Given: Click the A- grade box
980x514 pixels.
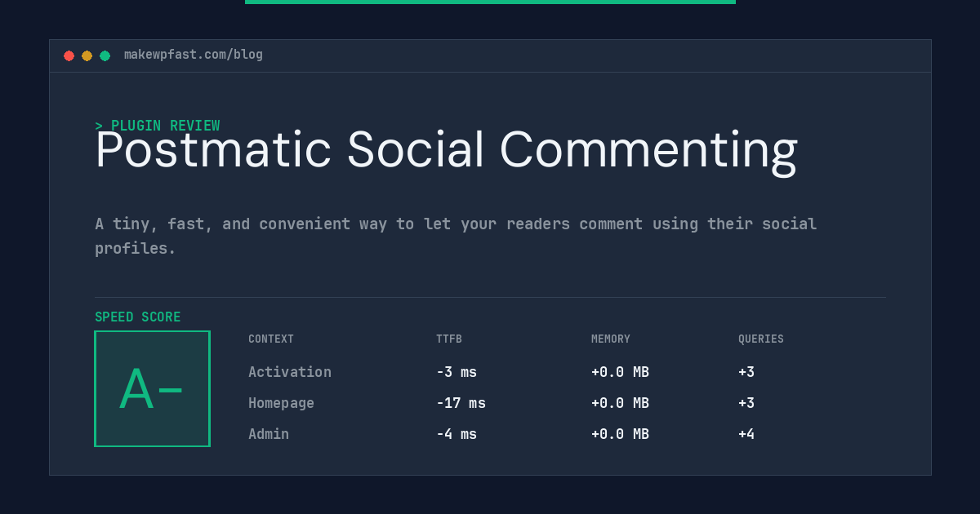Looking at the screenshot, I should [152, 388].
